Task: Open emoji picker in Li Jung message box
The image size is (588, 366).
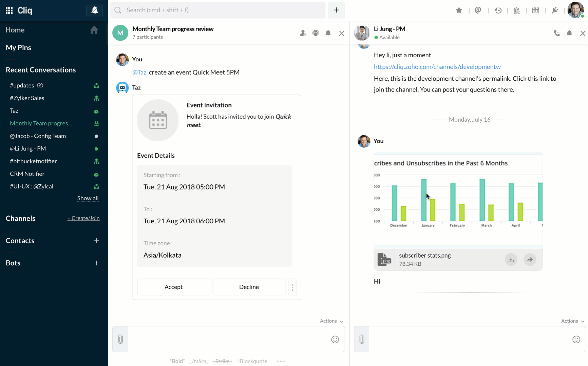Action: (x=576, y=340)
